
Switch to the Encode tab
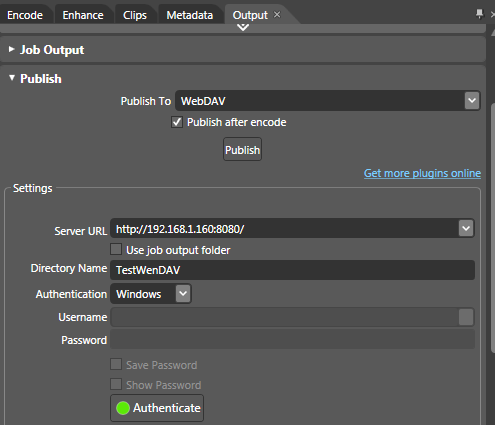25,15
